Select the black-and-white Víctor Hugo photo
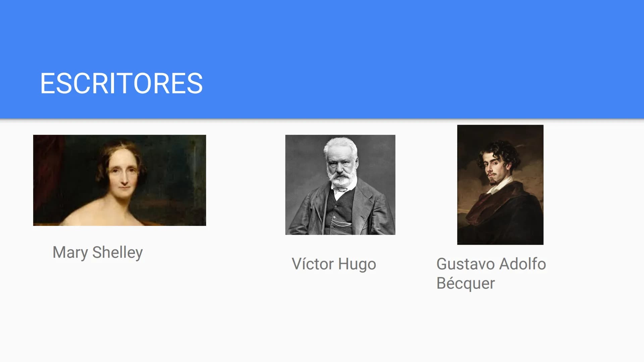This screenshot has height=362, width=644. click(x=340, y=185)
